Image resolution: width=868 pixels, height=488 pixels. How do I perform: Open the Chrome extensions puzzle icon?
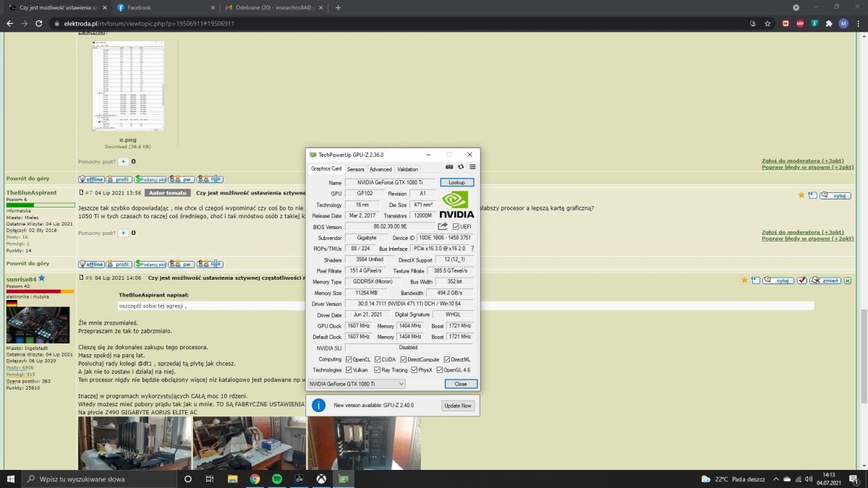(829, 23)
